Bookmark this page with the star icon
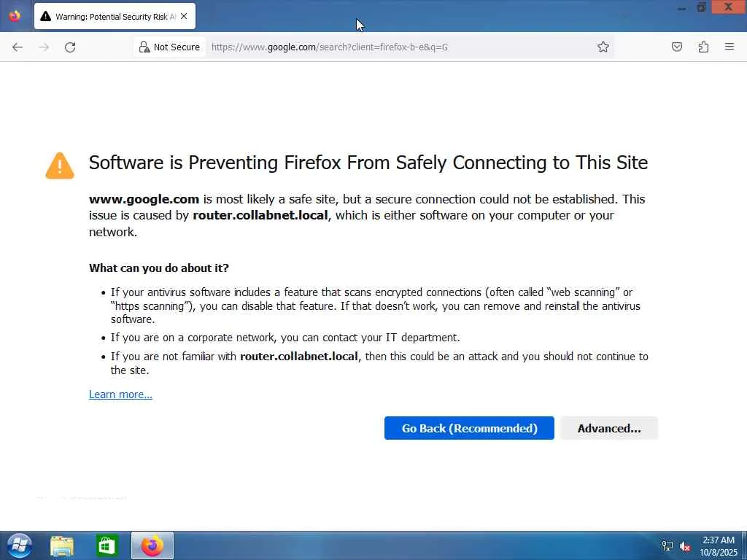This screenshot has height=560, width=747. 603,47
